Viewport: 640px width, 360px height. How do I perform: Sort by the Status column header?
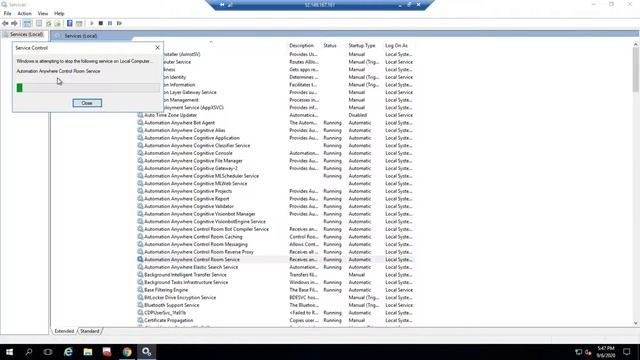(330, 46)
